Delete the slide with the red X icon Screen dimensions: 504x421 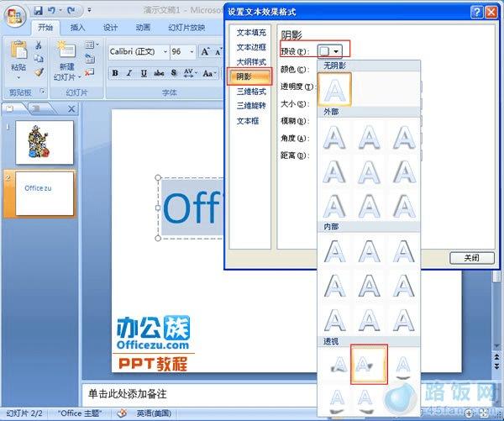pos(89,72)
